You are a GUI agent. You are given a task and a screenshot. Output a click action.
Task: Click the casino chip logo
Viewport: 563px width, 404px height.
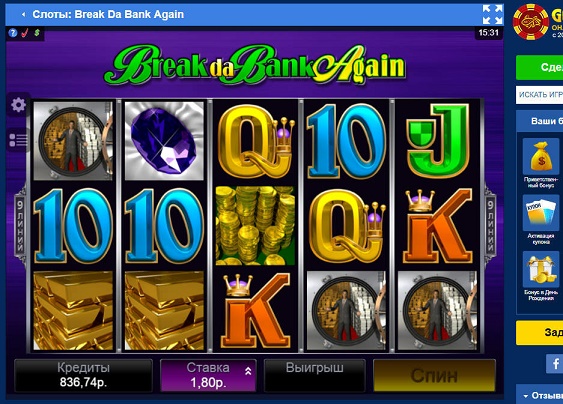pyautogui.click(x=531, y=22)
